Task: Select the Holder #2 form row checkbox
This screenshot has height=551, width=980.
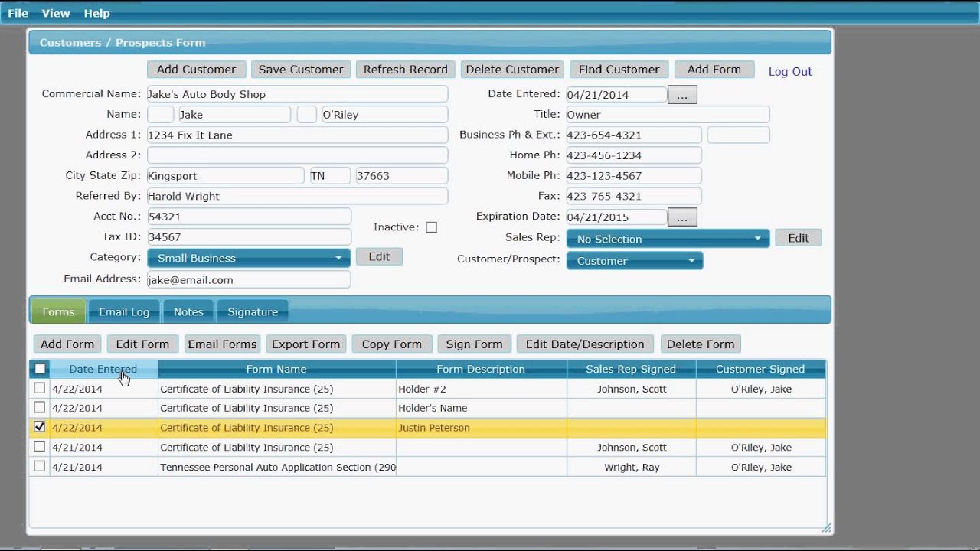Action: click(x=40, y=388)
